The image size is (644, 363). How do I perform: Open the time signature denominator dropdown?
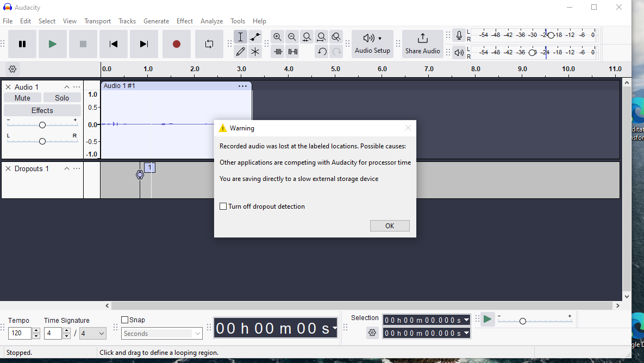[x=101, y=334]
